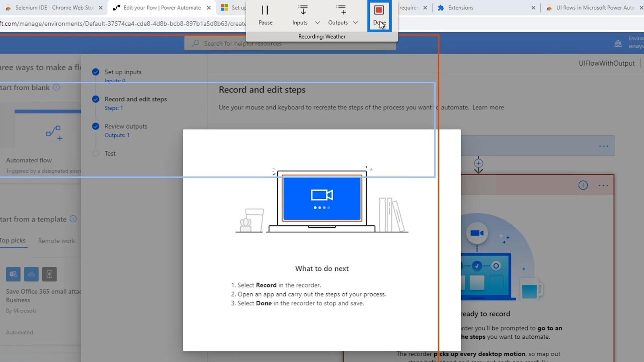Open the Learn more link
The image size is (644, 362).
point(488,107)
